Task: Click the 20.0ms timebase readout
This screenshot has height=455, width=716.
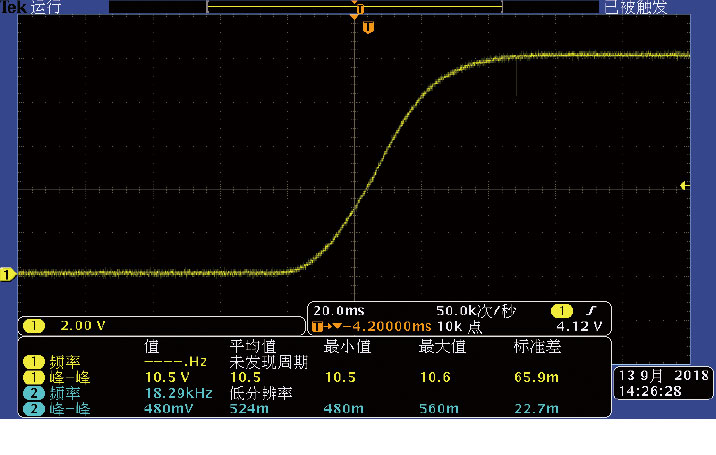Action: click(339, 311)
